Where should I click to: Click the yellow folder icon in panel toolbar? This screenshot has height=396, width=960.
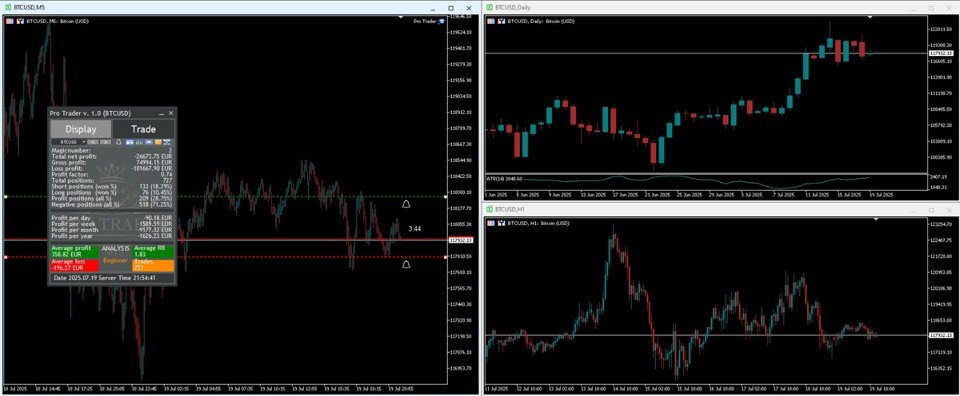pyautogui.click(x=158, y=142)
